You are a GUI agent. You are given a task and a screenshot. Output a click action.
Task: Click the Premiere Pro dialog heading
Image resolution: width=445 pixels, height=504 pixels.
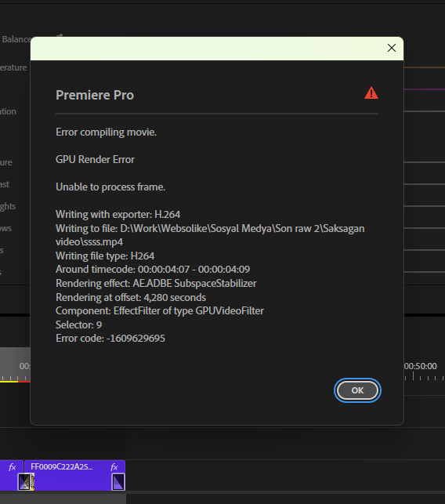(95, 95)
